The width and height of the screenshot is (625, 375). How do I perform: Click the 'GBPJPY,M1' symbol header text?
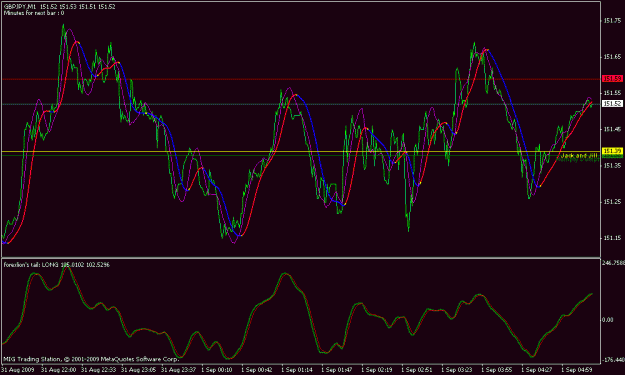pyautogui.click(x=20, y=7)
